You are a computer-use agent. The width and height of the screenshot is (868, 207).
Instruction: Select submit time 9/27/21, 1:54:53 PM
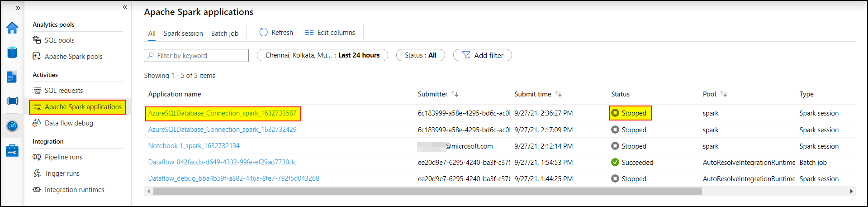click(x=544, y=163)
